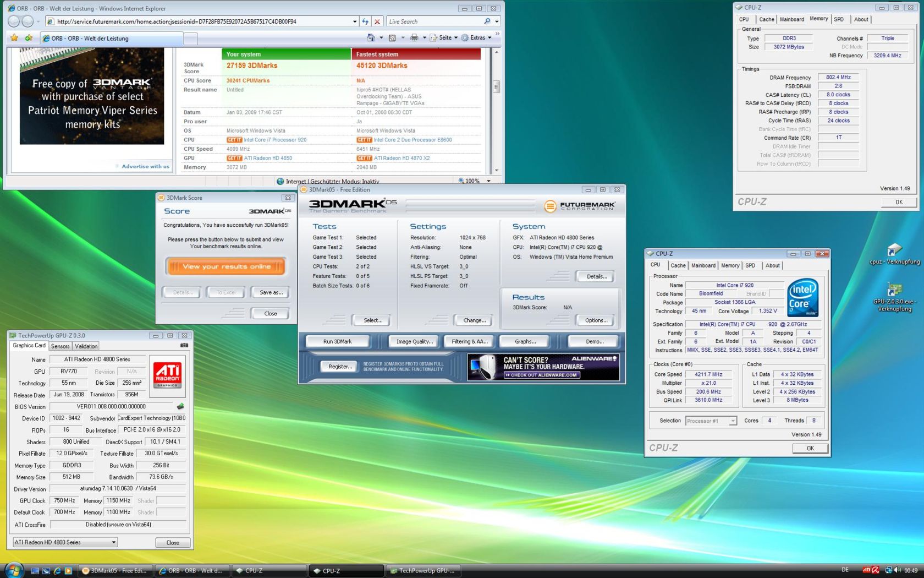Image resolution: width=924 pixels, height=578 pixels.
Task: Click the Avira antivirus tray icon
Action: (876, 570)
